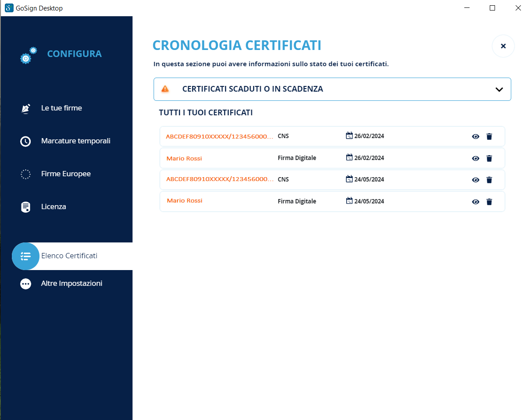Expand the Certificati scaduti o in scadenza chevron
This screenshot has height=420, width=531.
click(499, 89)
